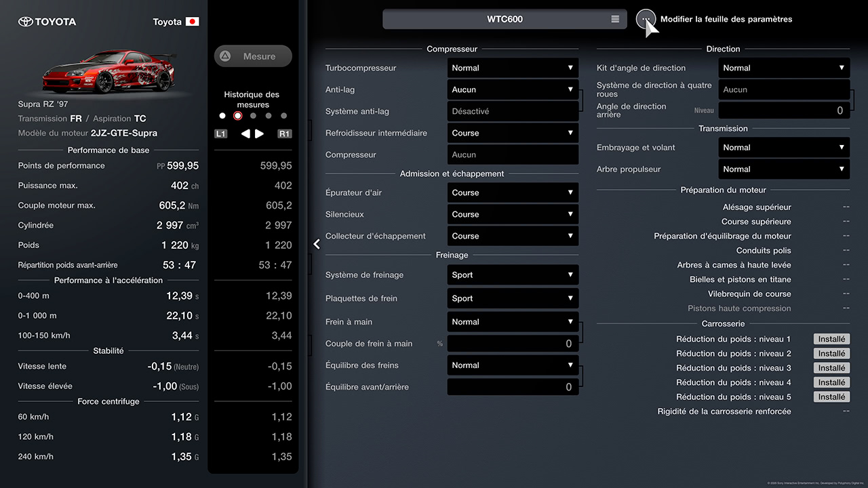Click the Vitesse élevée value -1,00 (Sous)
Viewport: 868px width, 488px height.
click(x=173, y=386)
